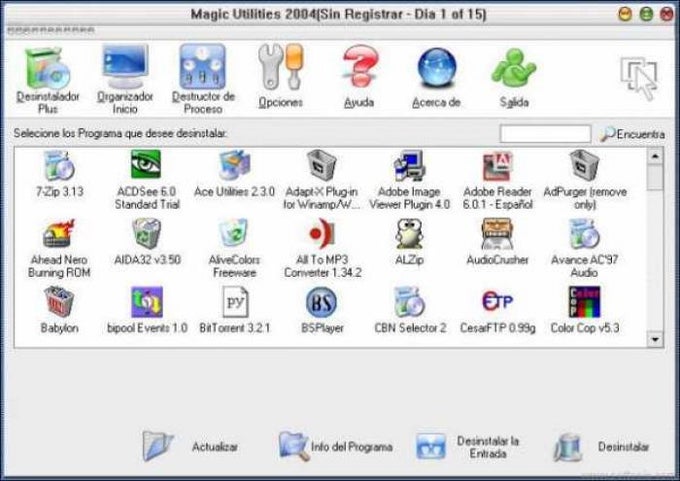Launch Destructor de Proceso
The width and height of the screenshot is (680, 481).
[x=203, y=80]
